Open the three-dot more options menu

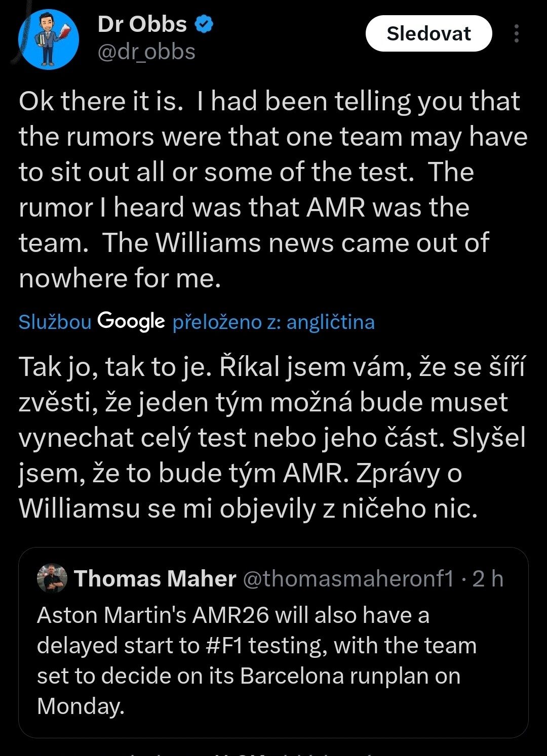pyautogui.click(x=516, y=33)
